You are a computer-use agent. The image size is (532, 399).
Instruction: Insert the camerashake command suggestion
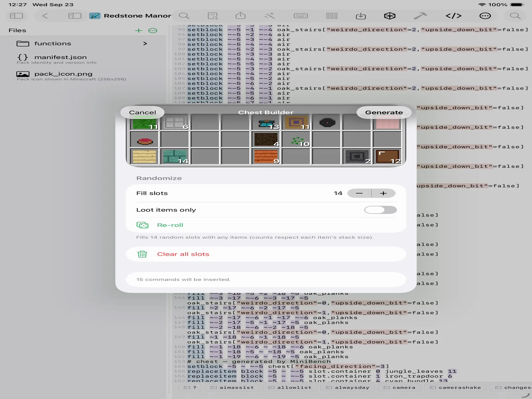[456, 388]
